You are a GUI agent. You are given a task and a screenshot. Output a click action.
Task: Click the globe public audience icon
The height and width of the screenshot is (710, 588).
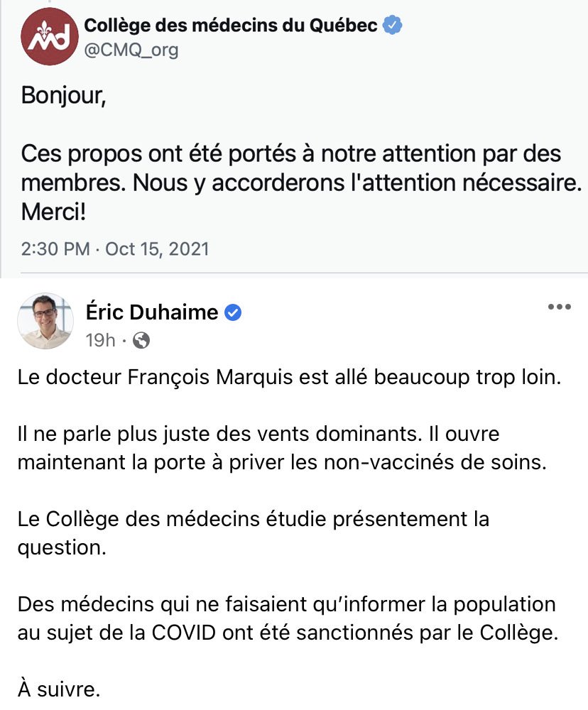pos(141,341)
